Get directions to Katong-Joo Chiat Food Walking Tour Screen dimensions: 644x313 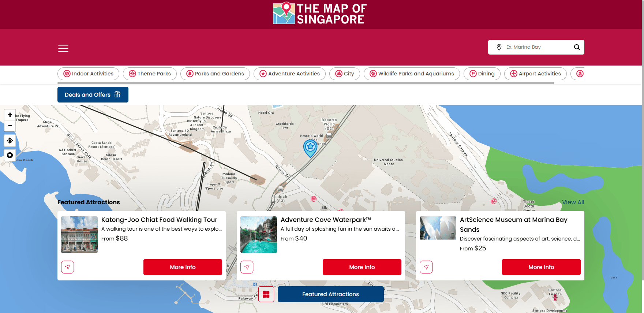68,267
